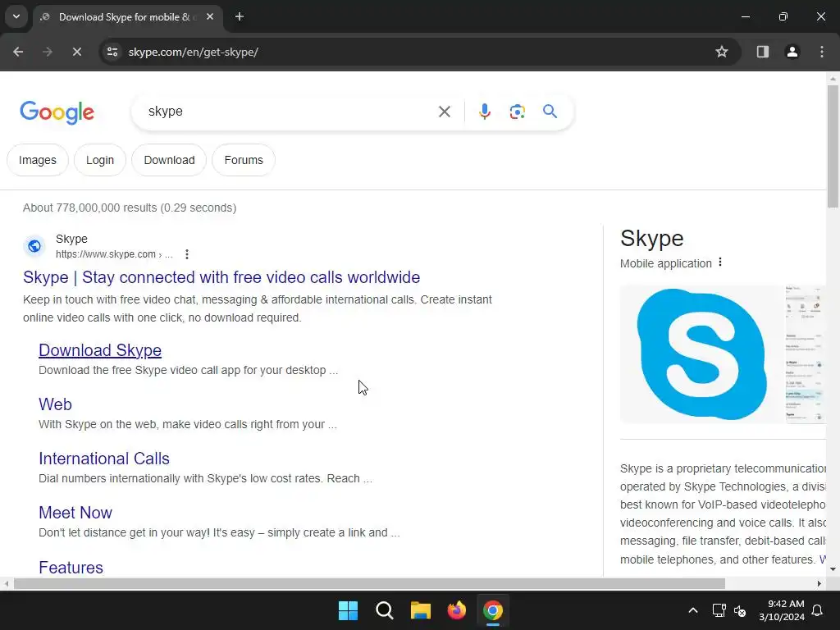Open the tab search dropdown arrow
Screen dimensions: 840x630
(16, 16)
